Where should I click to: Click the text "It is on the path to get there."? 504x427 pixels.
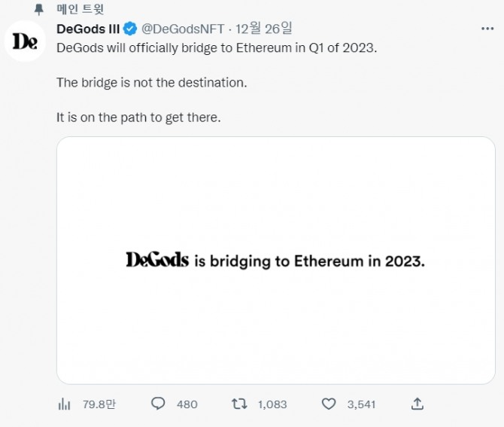(138, 118)
